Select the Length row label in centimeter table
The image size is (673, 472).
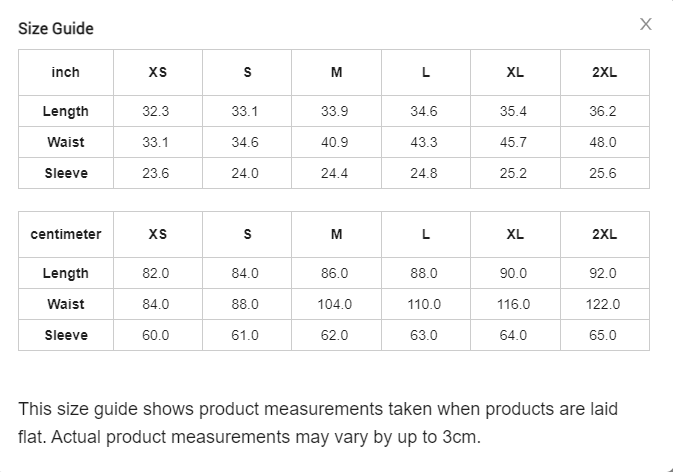coord(66,273)
